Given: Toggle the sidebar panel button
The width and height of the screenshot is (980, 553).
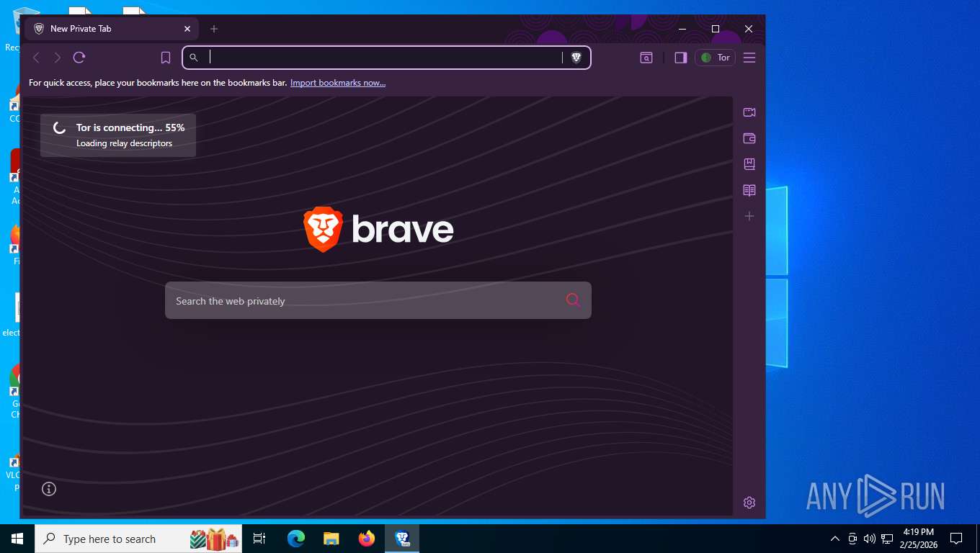Looking at the screenshot, I should pos(680,58).
